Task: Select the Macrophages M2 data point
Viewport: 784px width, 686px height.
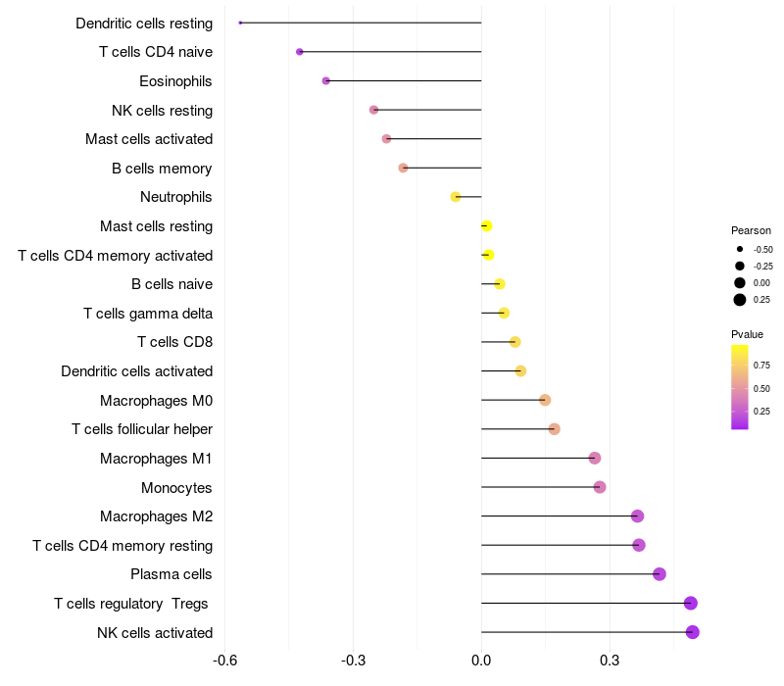Action: coord(637,516)
